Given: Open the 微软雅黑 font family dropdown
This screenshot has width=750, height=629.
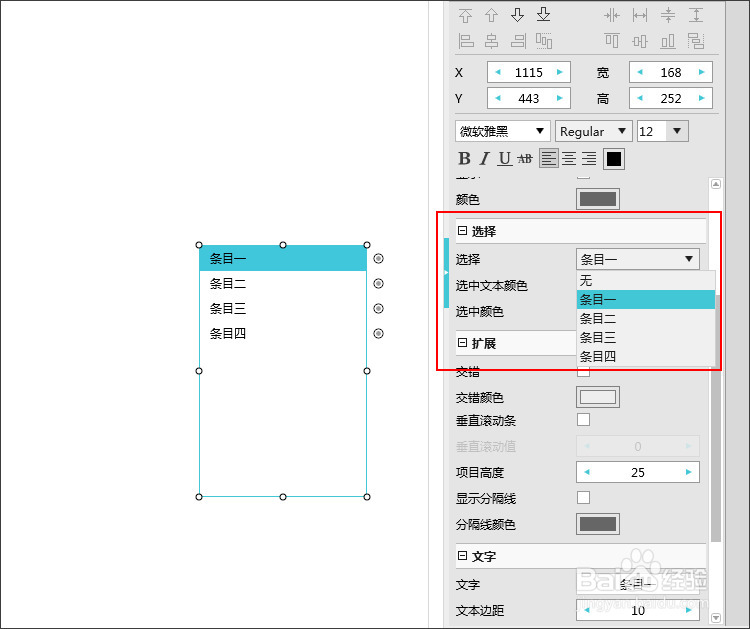Looking at the screenshot, I should [503, 131].
